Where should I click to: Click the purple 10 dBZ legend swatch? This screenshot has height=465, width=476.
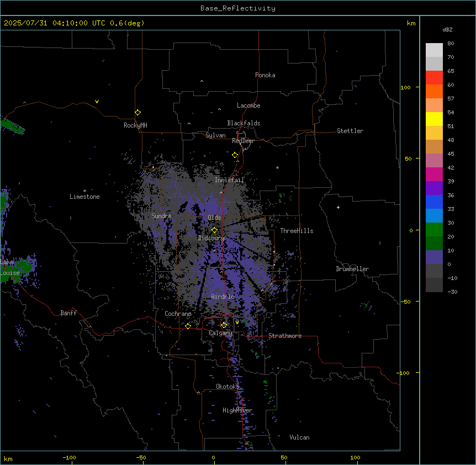pyautogui.click(x=434, y=257)
